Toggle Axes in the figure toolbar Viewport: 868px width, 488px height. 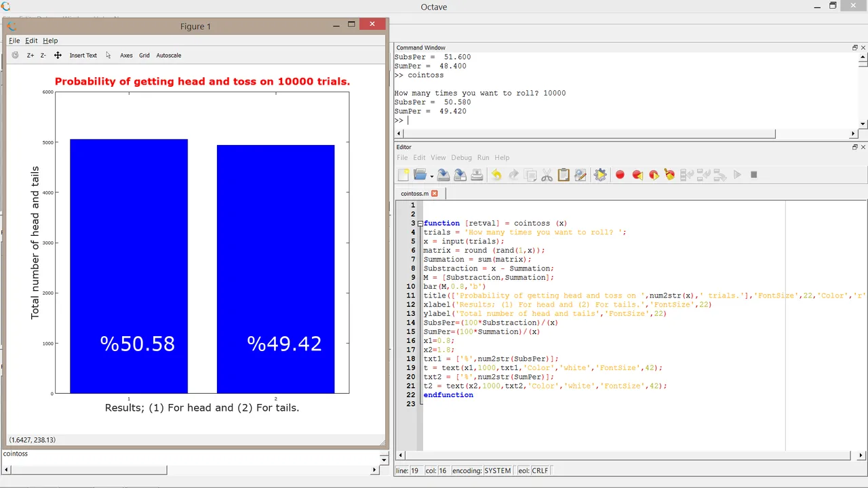pos(126,56)
